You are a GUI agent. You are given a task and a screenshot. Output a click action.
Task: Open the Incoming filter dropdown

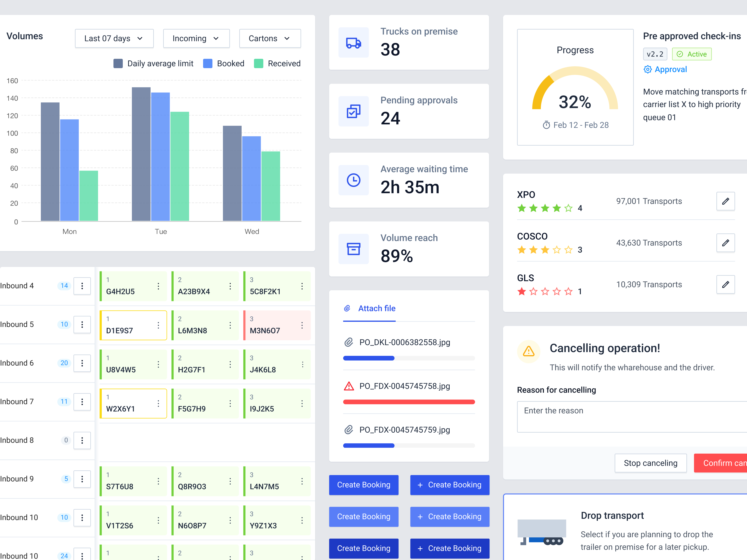196,38
